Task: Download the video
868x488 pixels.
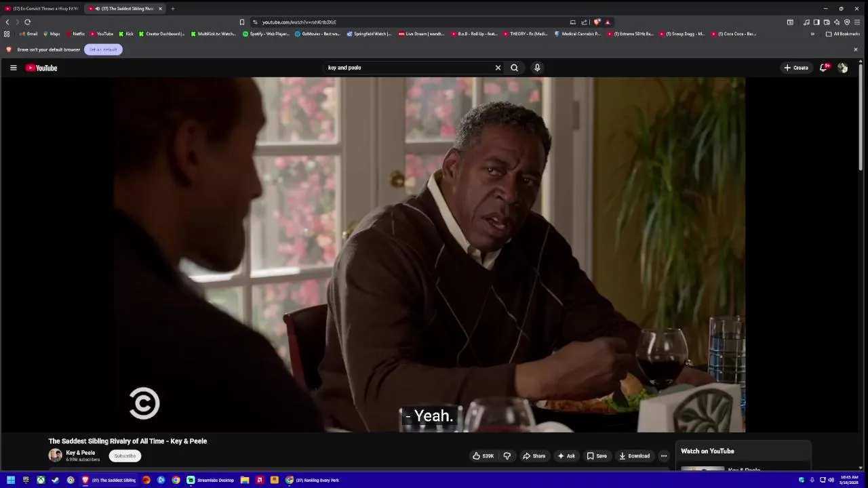Action: (634, 456)
